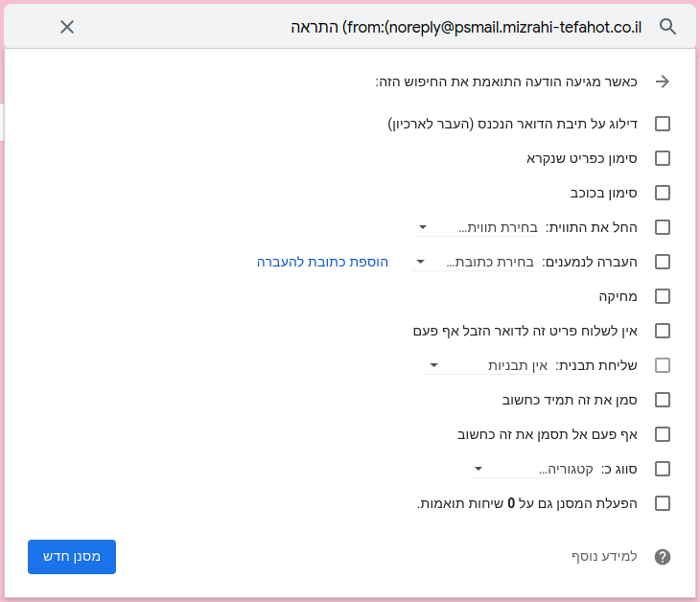Tick the star it checkbox
This screenshot has width=700, height=602.
point(663,193)
